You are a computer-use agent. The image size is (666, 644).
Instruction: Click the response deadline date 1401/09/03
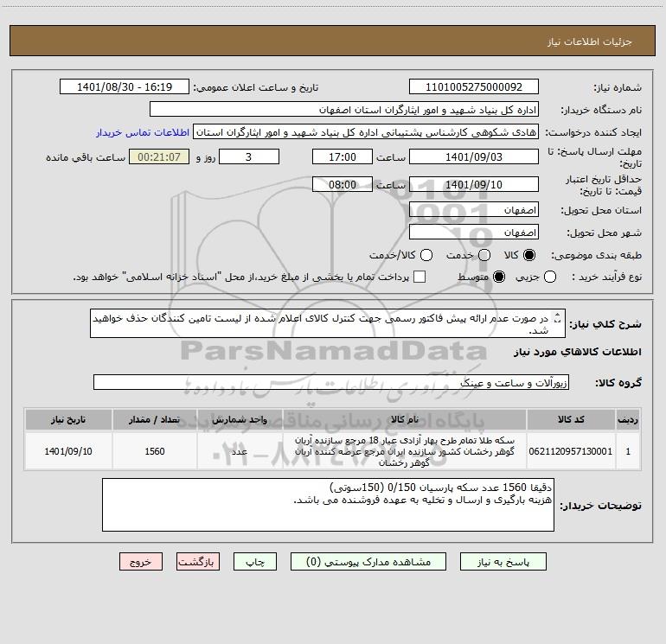tap(474, 156)
